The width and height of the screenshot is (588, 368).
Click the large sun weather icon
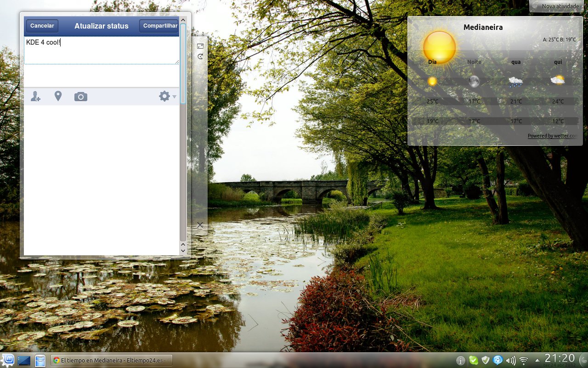[440, 47]
